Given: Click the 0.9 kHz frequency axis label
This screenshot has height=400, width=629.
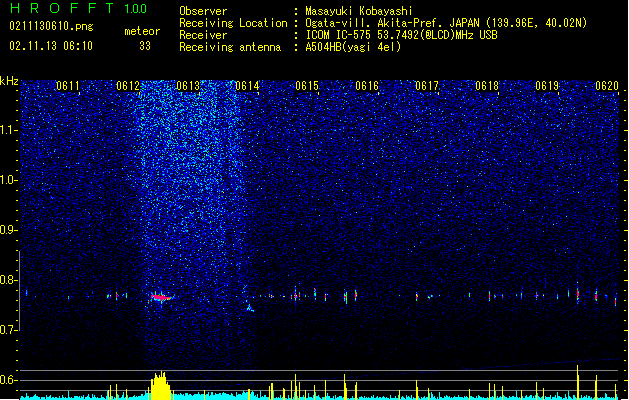Looking at the screenshot, I should tap(9, 230).
